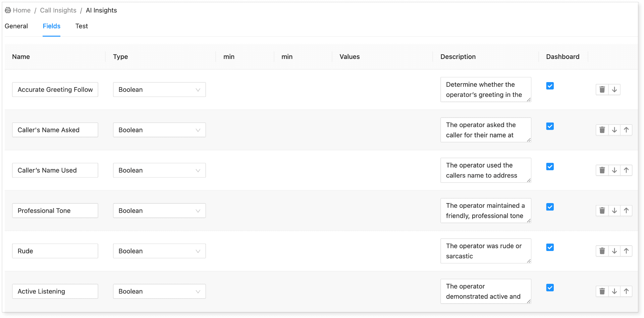Screen dimensions: 644x318
Task: Uncheck Dashboard for Rude field
Action: click(550, 247)
